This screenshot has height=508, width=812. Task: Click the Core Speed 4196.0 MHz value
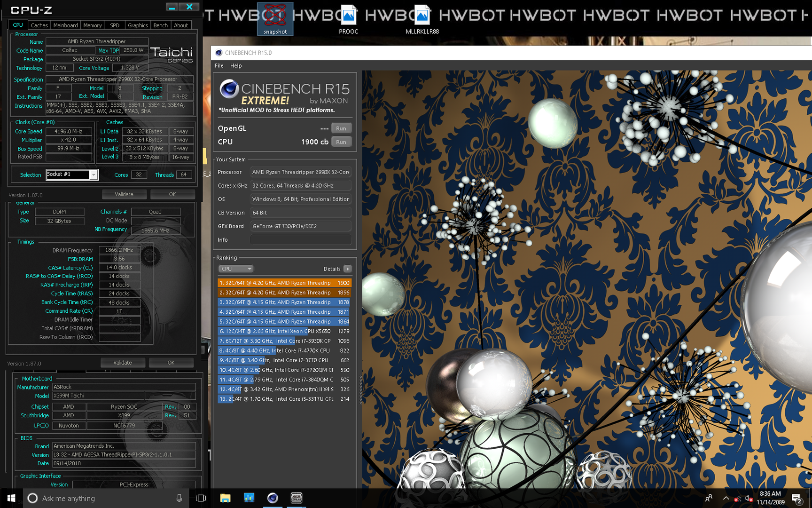tap(69, 132)
